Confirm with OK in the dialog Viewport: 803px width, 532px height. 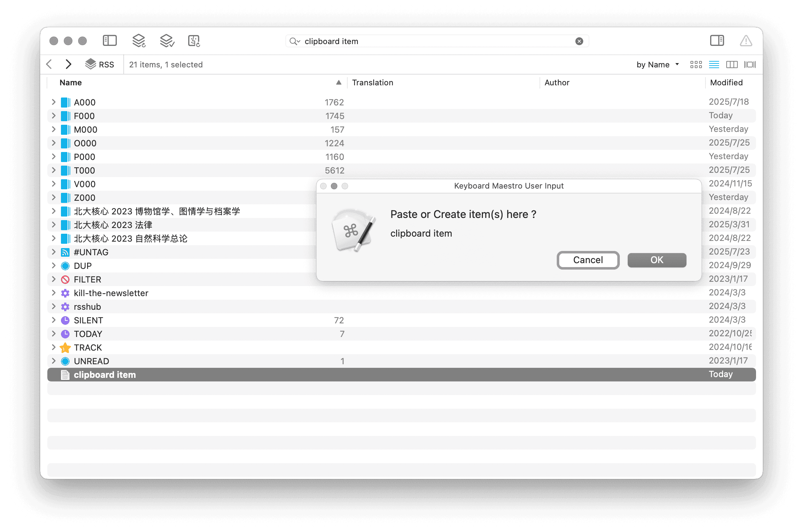tap(656, 260)
